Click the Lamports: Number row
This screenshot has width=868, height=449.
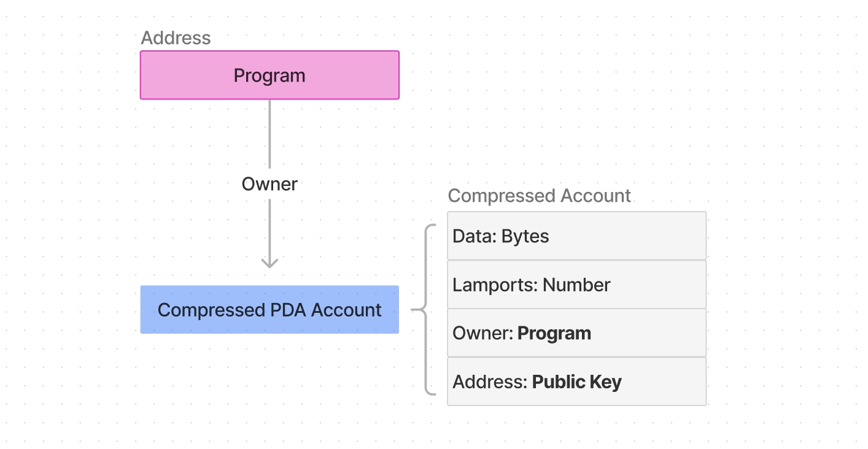[576, 285]
